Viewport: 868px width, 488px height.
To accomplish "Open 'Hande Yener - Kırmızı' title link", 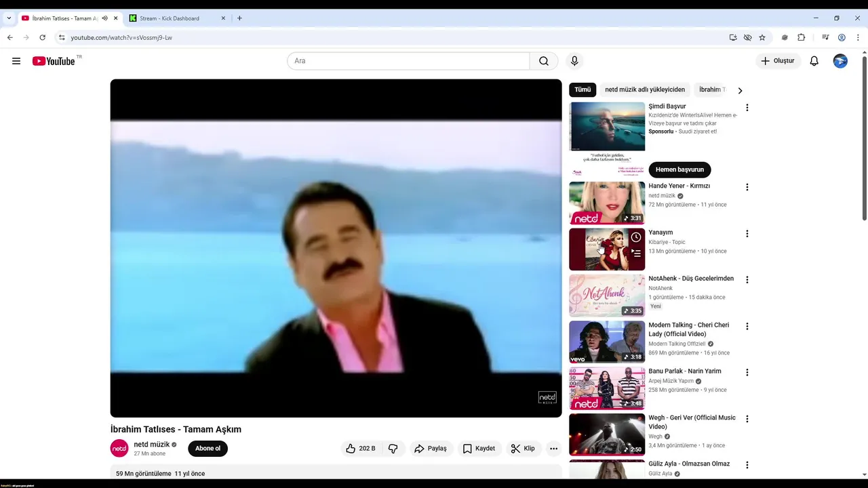I will (679, 186).
